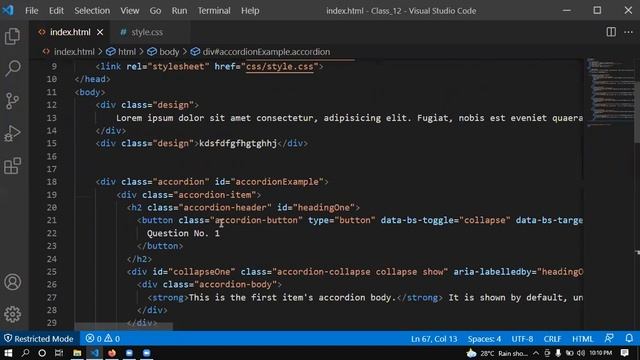Click Ln 67, Col 13 cursor position
Screen dimensions: 640x360
click(434, 339)
